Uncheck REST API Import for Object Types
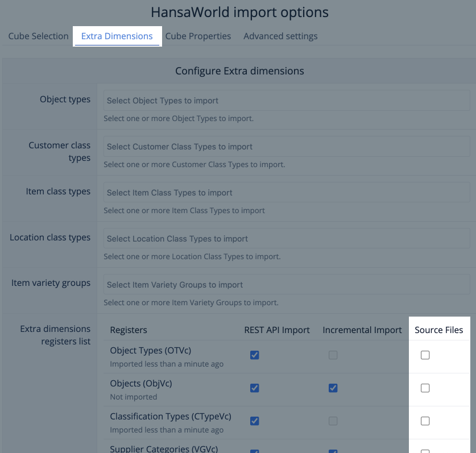The image size is (476, 453). 255,355
